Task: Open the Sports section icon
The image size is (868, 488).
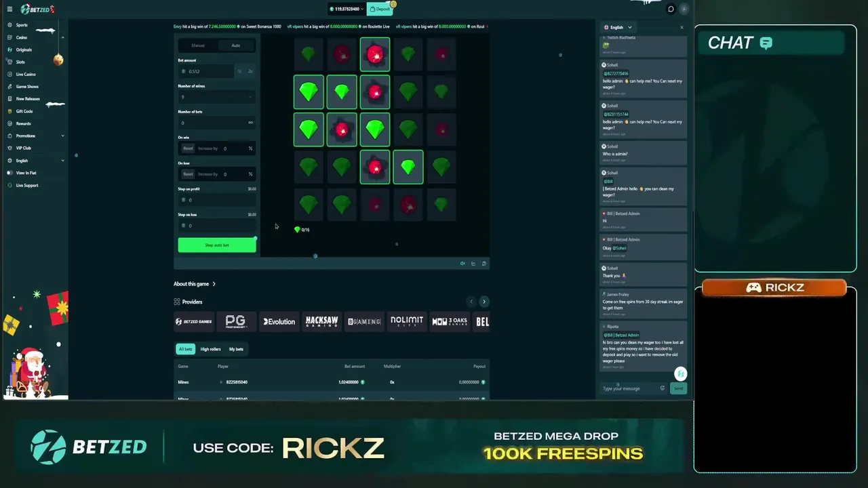Action: point(9,25)
